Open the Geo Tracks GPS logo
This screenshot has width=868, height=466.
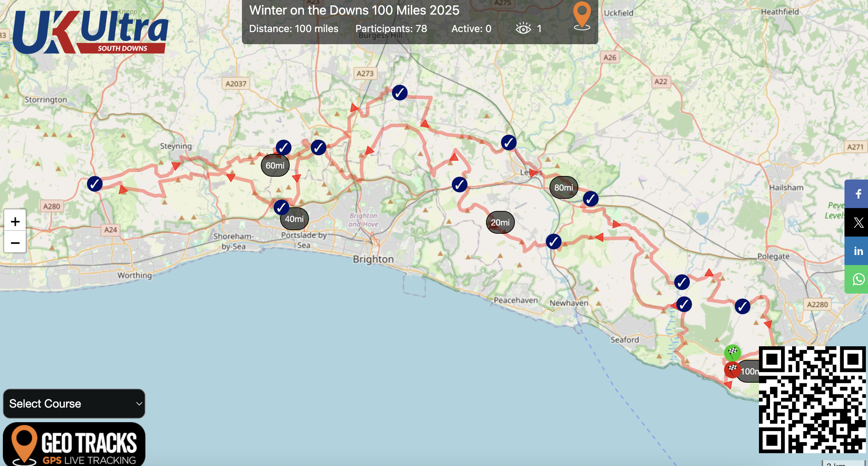(74, 444)
